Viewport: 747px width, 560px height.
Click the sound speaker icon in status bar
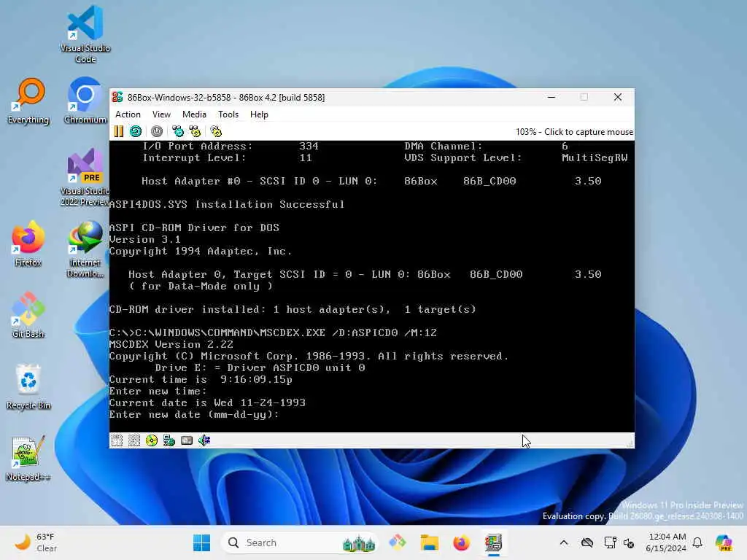tap(204, 440)
